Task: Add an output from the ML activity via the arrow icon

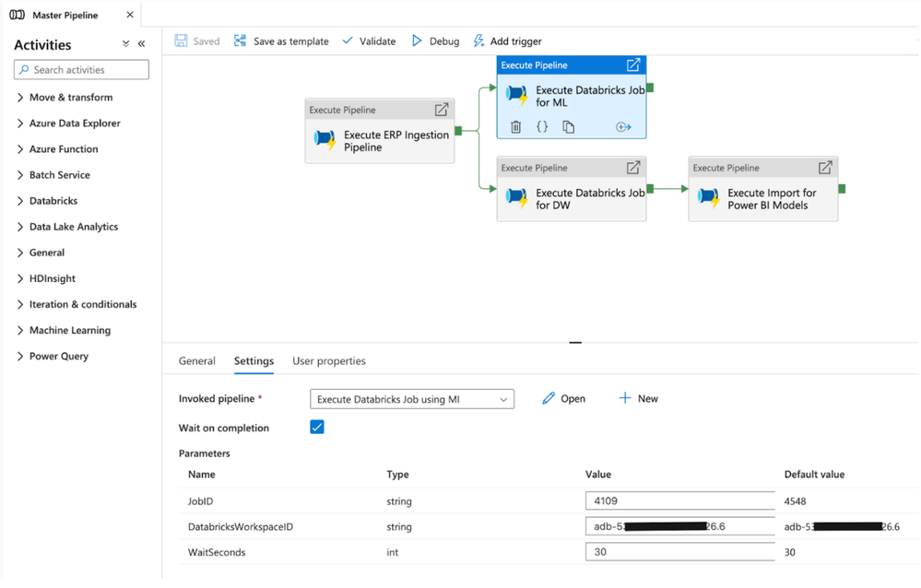Action: tap(623, 126)
